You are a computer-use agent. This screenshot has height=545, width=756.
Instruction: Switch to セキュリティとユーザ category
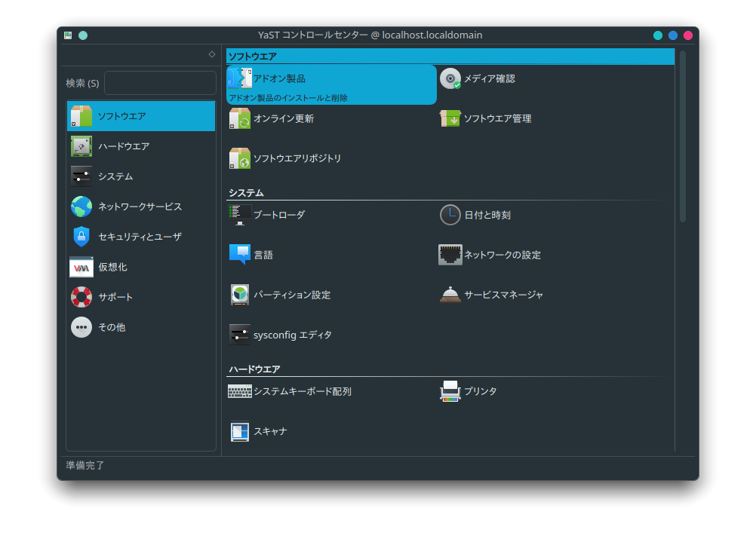click(141, 237)
